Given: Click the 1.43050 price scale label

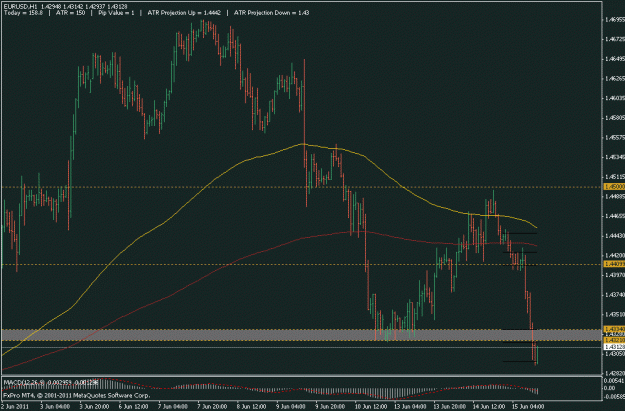Looking at the screenshot, I should (x=615, y=354).
